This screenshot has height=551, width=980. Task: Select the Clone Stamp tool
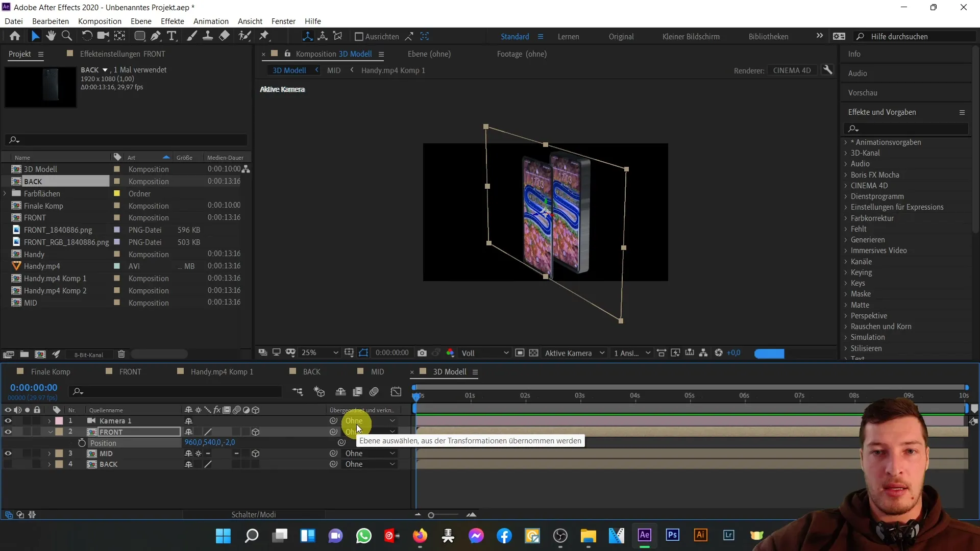coord(208,36)
